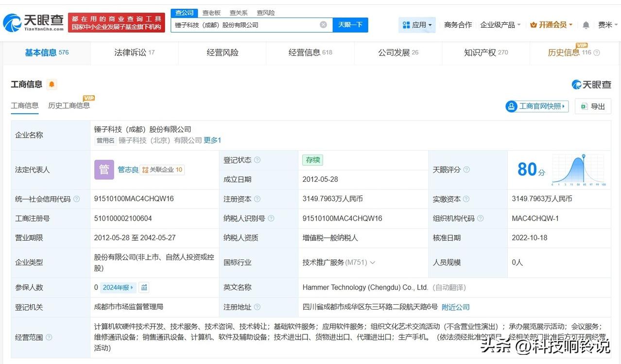Expand the 技术推广服务 (M751) industry chevron
621x364 pixels.
(373, 262)
